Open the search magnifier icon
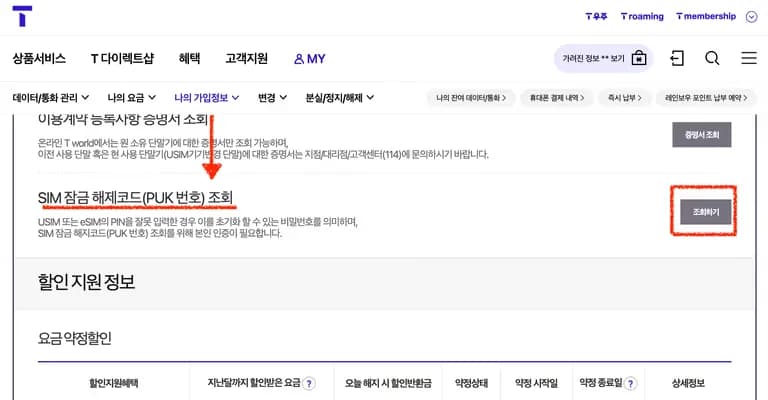 (x=712, y=58)
